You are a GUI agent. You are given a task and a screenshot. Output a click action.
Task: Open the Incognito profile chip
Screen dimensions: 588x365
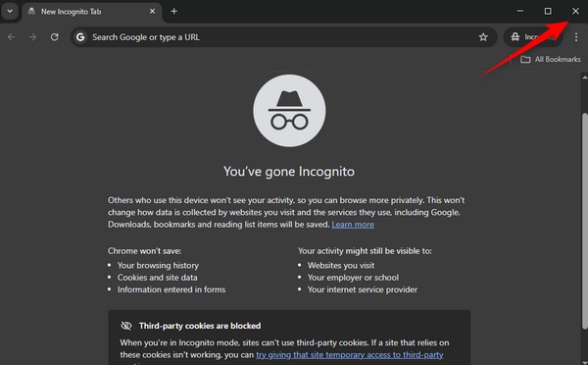[533, 37]
